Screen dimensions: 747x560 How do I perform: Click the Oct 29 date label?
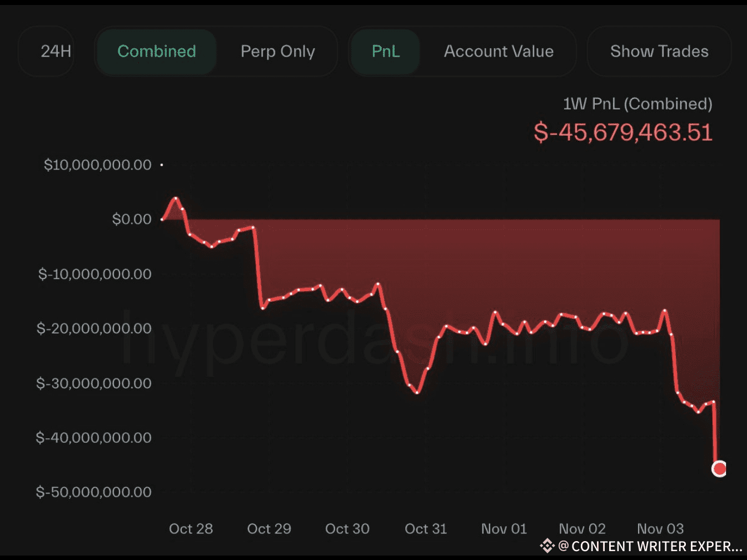tap(269, 528)
